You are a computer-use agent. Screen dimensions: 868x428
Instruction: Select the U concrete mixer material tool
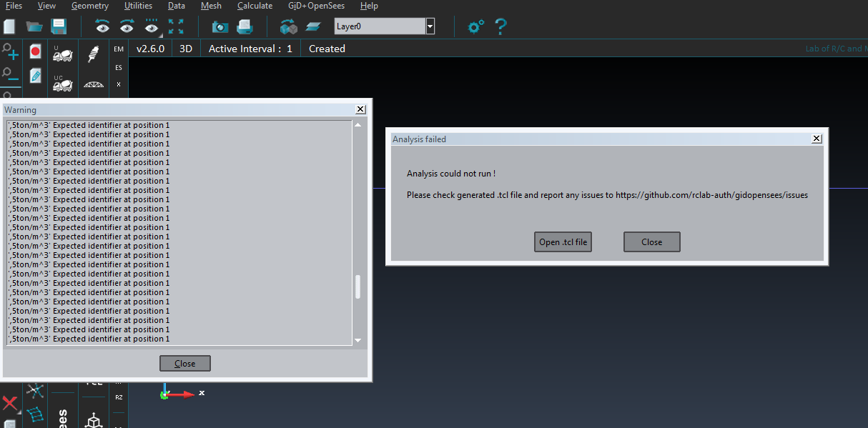pyautogui.click(x=62, y=54)
